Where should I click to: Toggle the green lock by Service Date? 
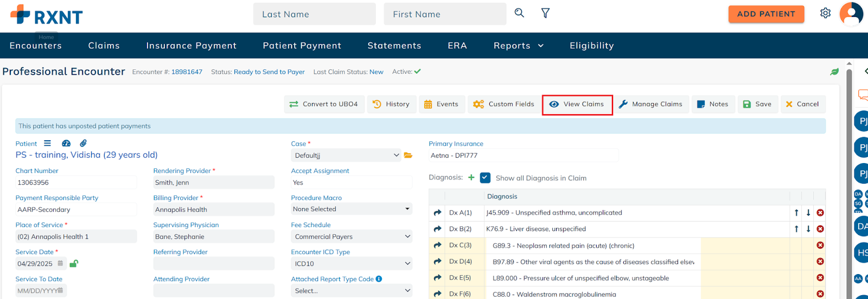(74, 264)
